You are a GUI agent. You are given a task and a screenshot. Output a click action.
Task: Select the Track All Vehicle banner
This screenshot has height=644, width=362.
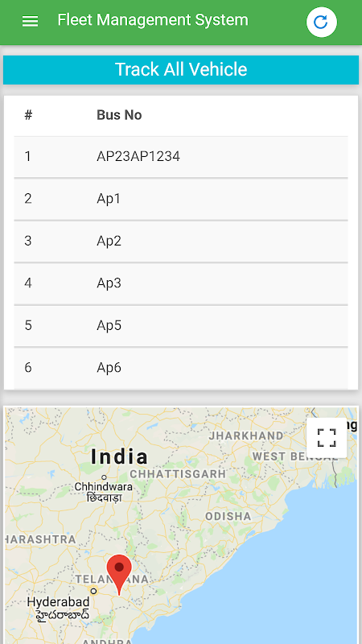[x=181, y=69]
